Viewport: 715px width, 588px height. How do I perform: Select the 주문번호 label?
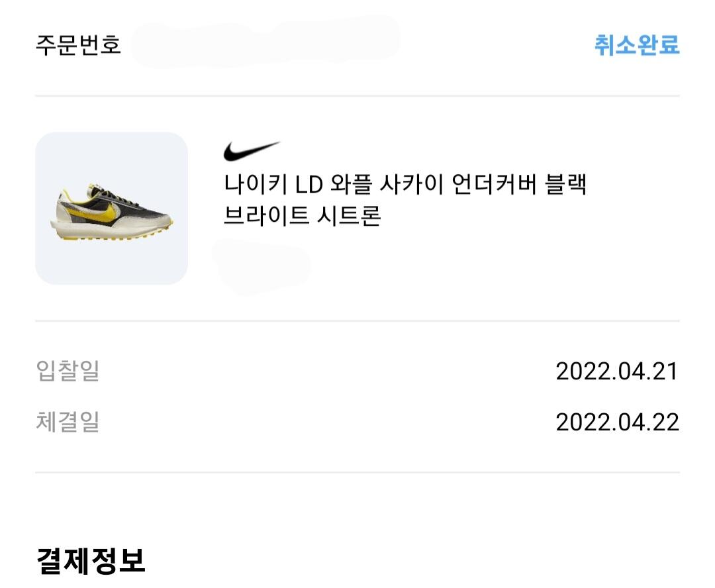point(78,46)
